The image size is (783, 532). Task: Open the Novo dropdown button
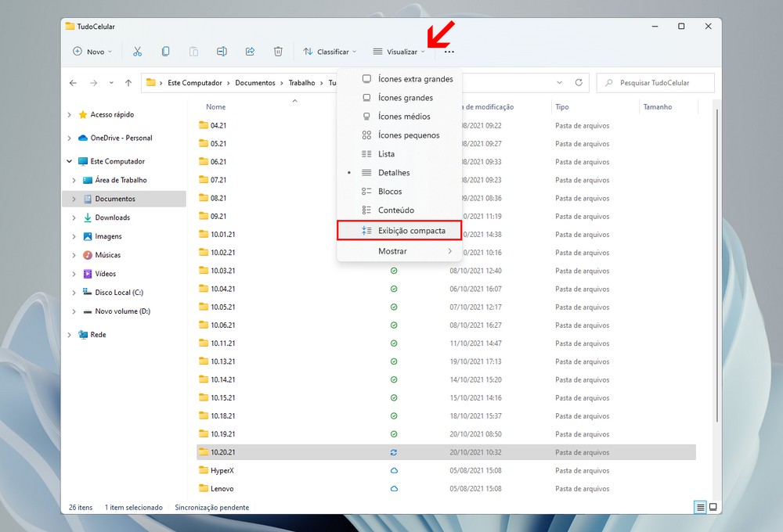pyautogui.click(x=93, y=52)
